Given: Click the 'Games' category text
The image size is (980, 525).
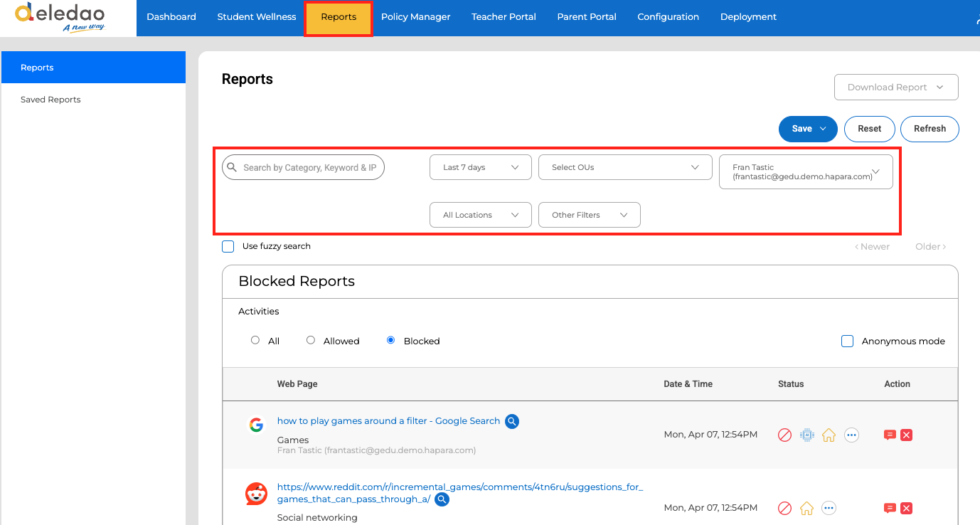Looking at the screenshot, I should [x=293, y=440].
